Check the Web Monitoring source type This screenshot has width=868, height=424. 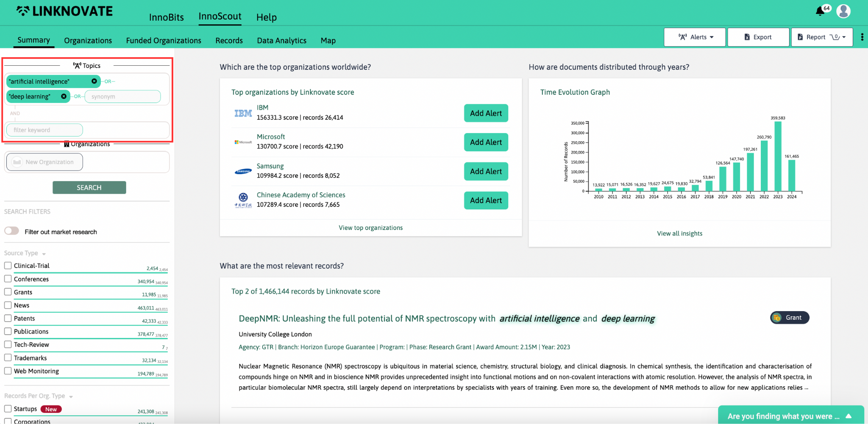pyautogui.click(x=8, y=371)
